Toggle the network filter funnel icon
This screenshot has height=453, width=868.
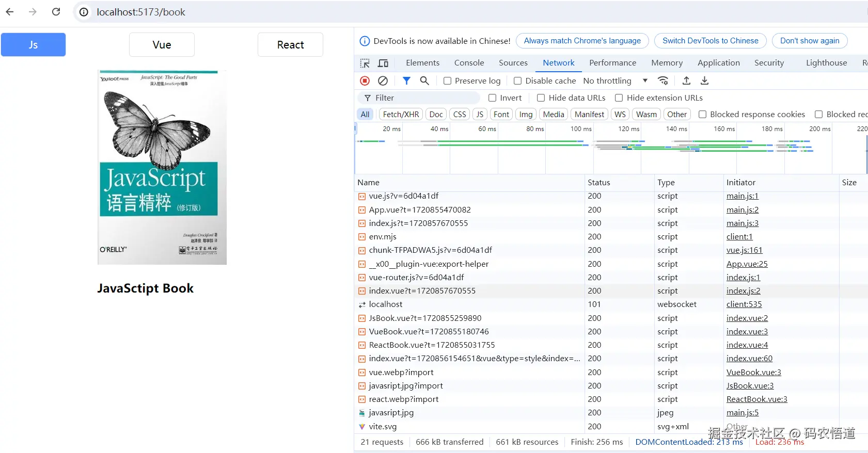click(x=406, y=80)
